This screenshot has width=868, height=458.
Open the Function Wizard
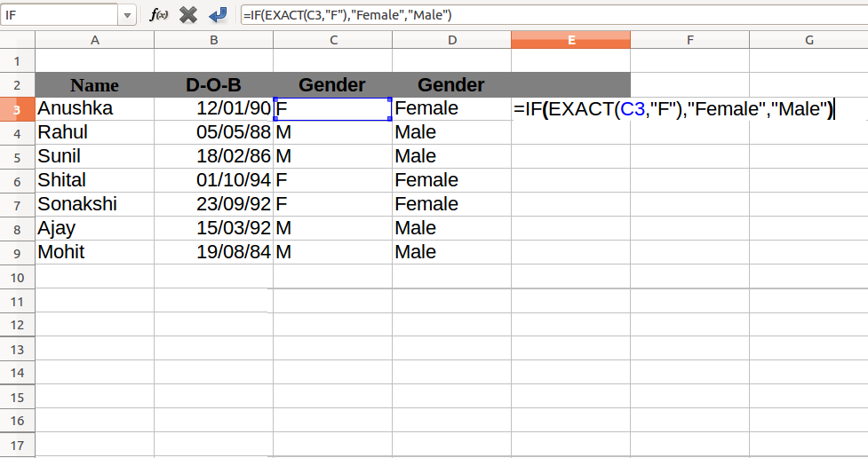coord(160,15)
